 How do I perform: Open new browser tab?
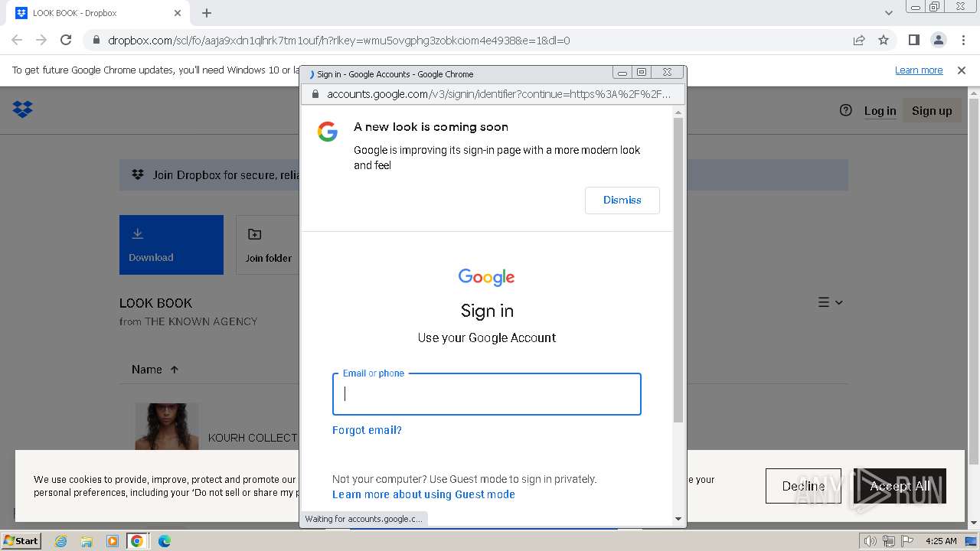point(207,13)
